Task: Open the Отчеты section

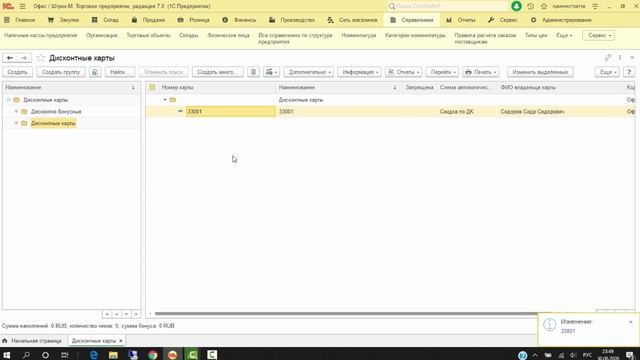Action: tap(461, 20)
